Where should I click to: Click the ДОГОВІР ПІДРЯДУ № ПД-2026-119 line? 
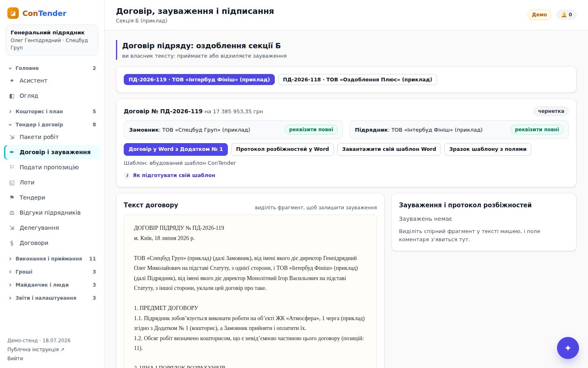point(179,228)
